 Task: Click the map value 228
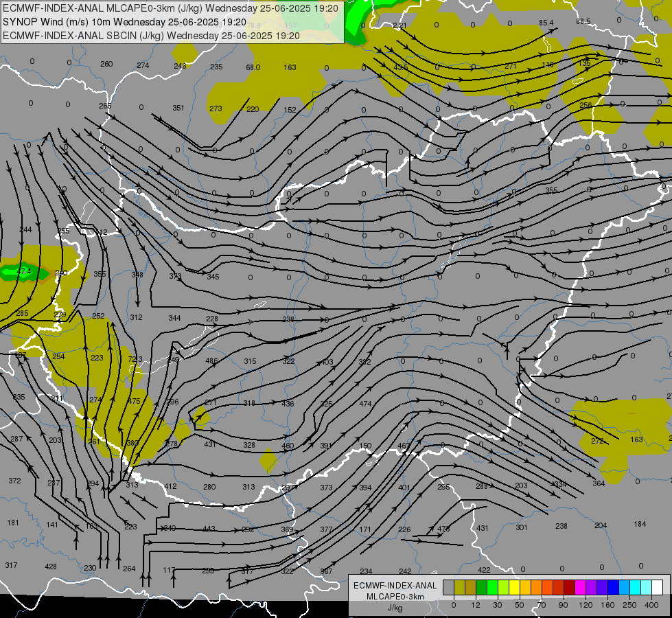[211, 319]
